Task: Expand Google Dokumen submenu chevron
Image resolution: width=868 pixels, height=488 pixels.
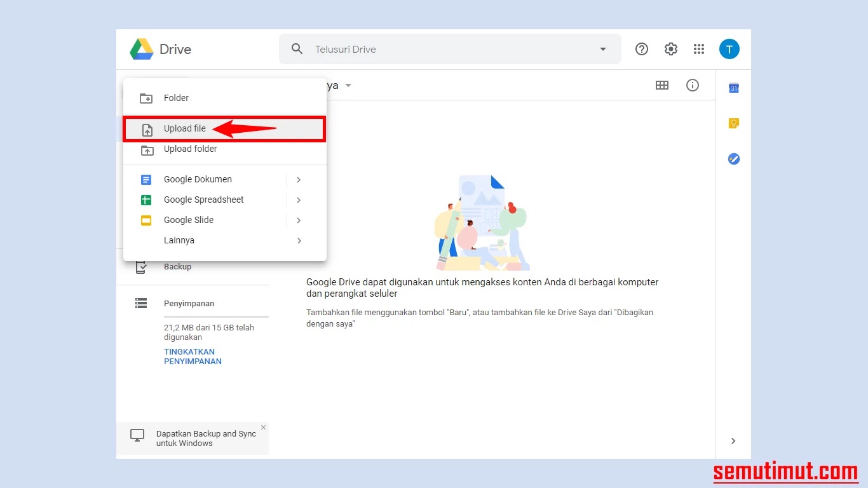Action: [299, 180]
